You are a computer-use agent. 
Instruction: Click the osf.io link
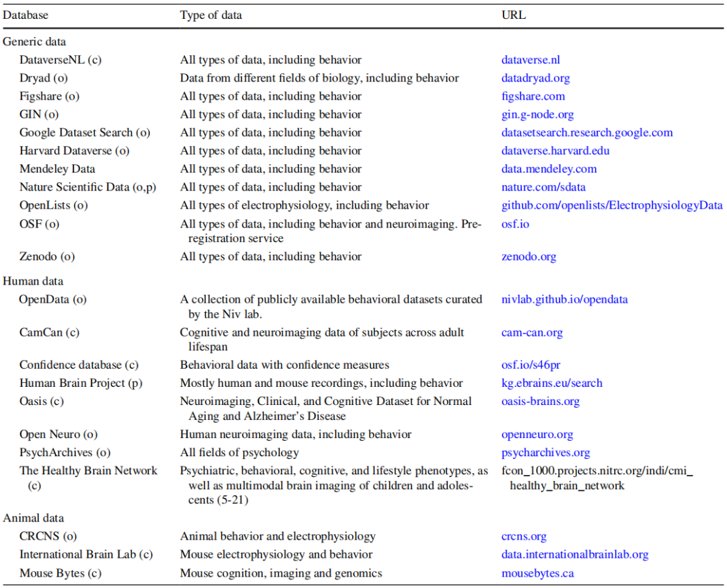coord(515,223)
